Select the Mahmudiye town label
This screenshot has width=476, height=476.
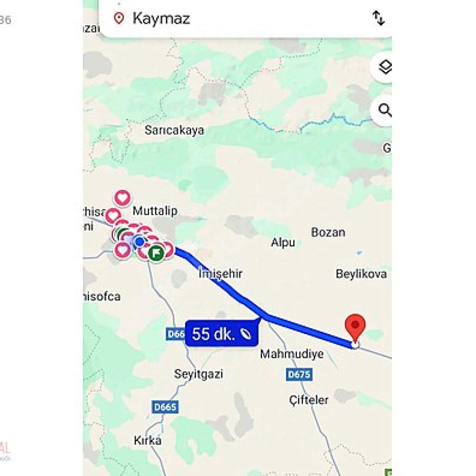tap(292, 354)
